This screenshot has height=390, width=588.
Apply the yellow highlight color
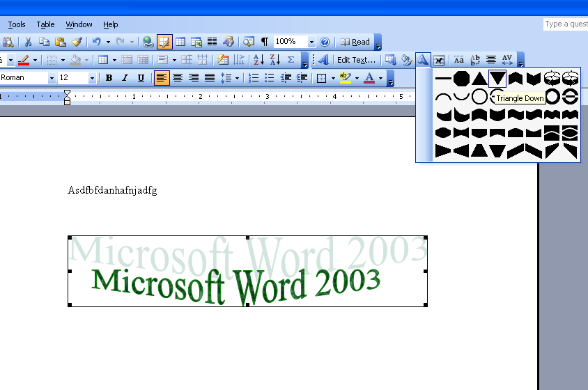346,78
